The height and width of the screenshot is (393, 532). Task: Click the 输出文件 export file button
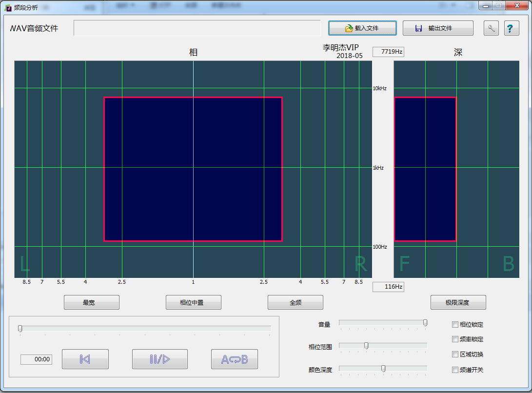point(438,28)
